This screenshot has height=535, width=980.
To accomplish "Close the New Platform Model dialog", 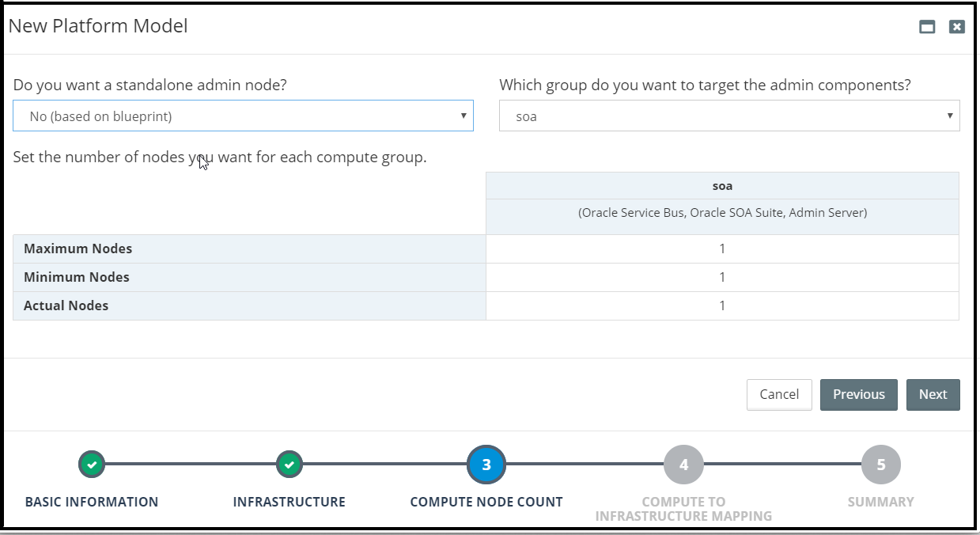I will tap(957, 27).
